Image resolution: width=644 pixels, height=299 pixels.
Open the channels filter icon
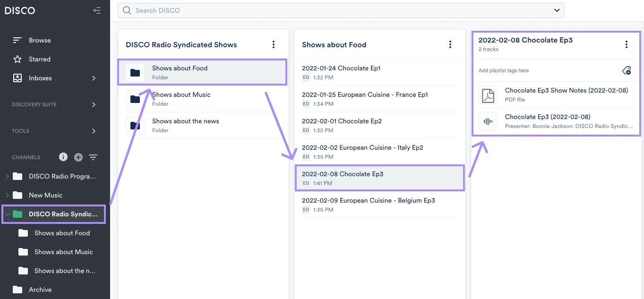point(93,157)
